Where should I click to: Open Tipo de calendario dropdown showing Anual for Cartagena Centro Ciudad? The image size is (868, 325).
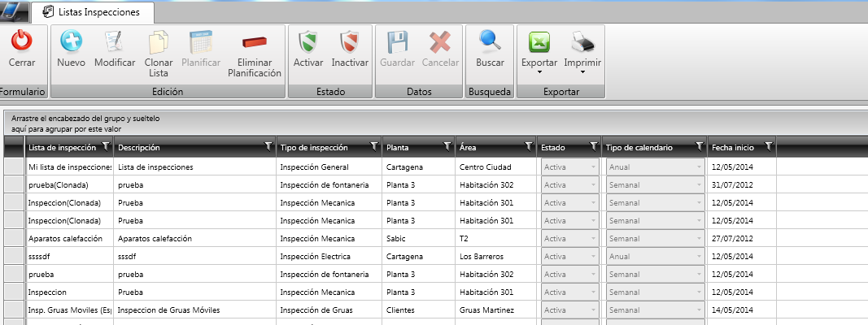click(x=656, y=167)
